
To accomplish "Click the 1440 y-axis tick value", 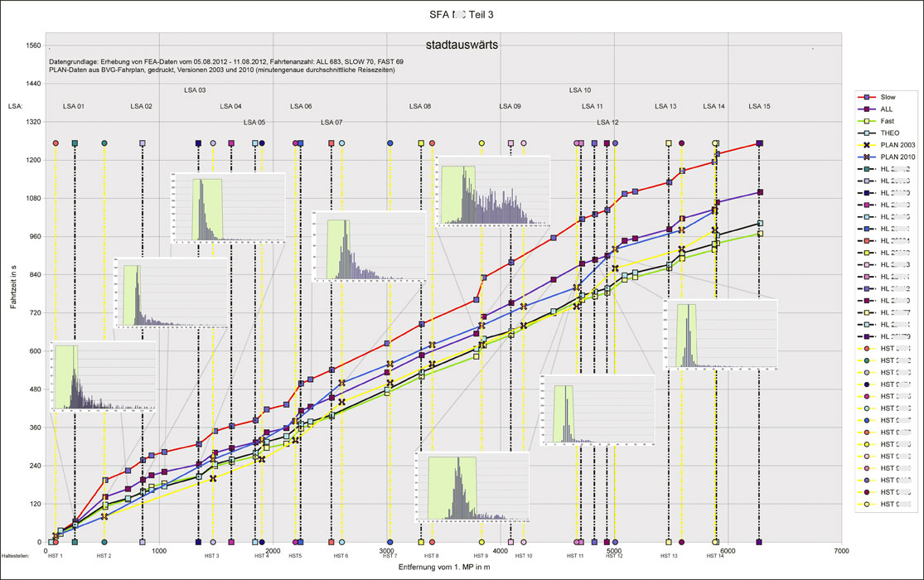I will pyautogui.click(x=34, y=84).
